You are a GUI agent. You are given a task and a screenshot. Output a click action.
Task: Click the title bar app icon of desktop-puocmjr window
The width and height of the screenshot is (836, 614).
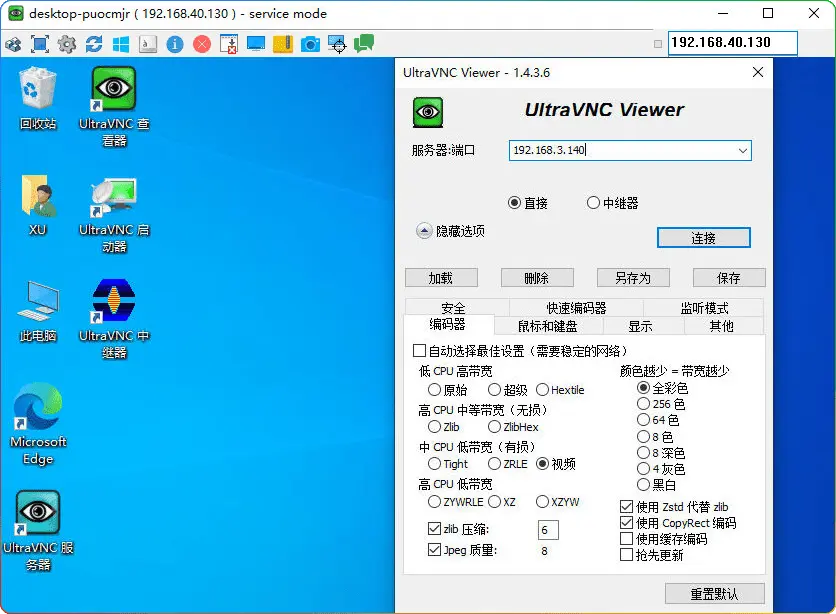16,13
